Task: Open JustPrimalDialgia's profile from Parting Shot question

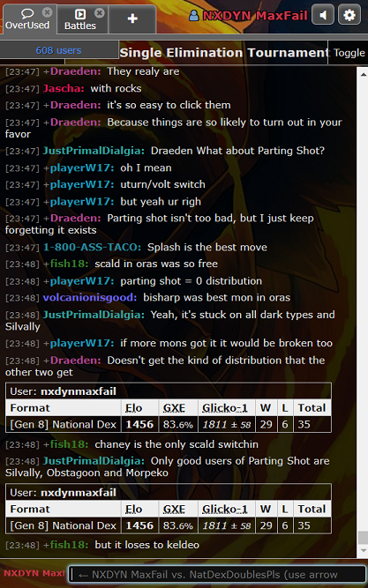Action: click(94, 151)
